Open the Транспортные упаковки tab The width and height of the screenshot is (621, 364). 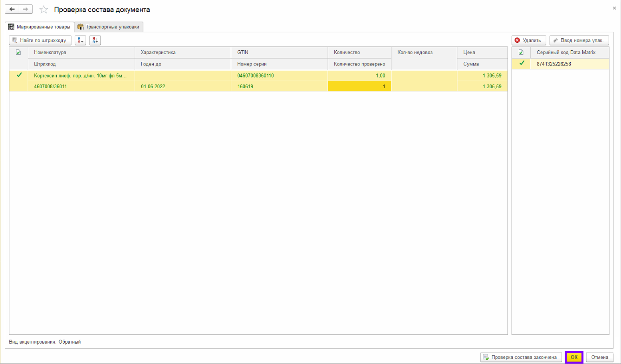pyautogui.click(x=109, y=27)
